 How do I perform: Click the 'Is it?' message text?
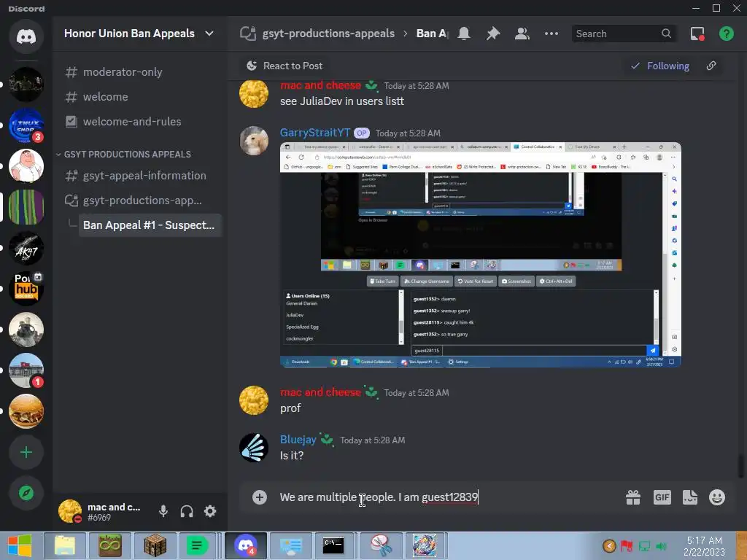click(292, 456)
